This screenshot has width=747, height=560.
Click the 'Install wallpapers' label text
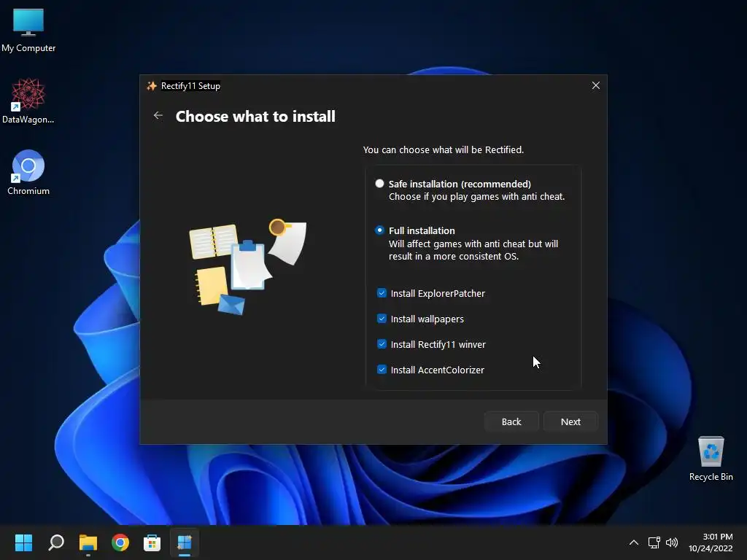[427, 319]
